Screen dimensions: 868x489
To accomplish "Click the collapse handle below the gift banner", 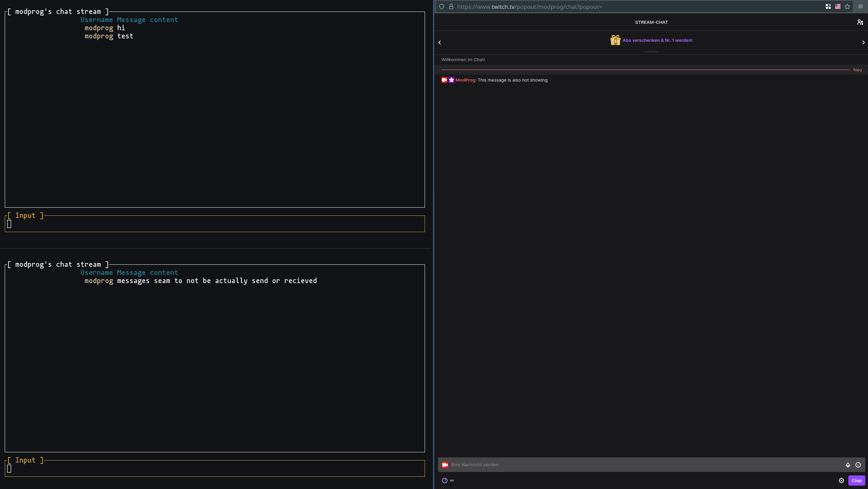I will pos(651,52).
